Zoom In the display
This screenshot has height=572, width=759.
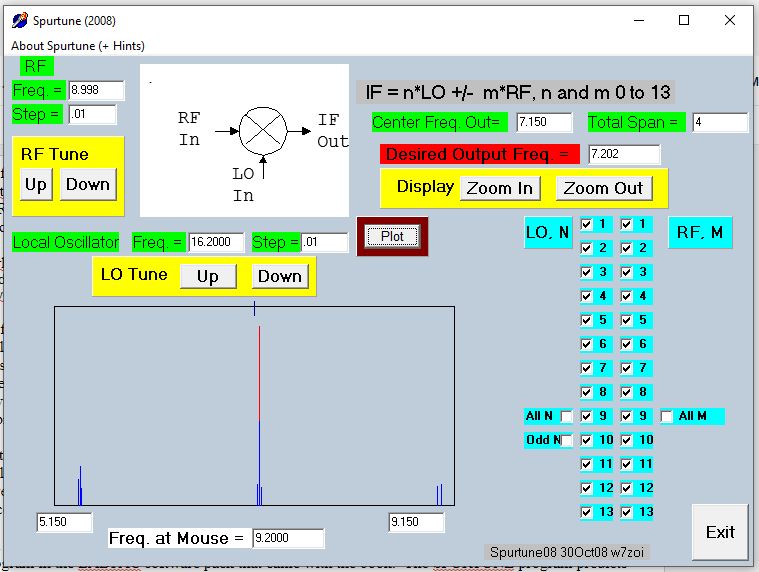click(499, 188)
